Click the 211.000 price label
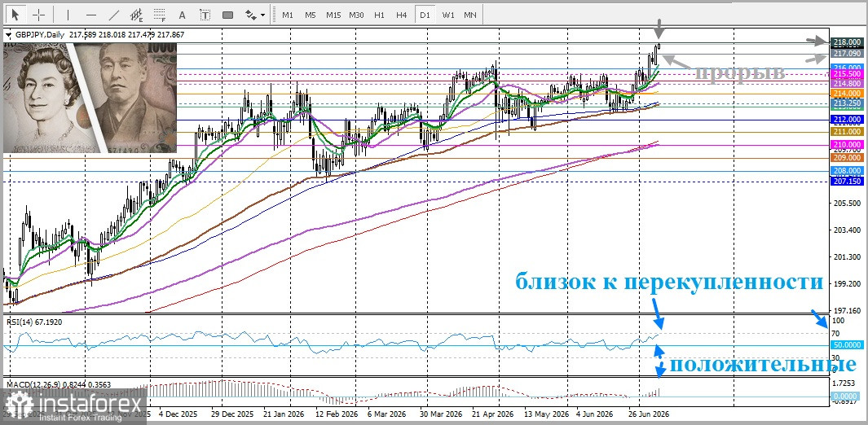Image resolution: width=868 pixels, height=425 pixels. (x=846, y=132)
